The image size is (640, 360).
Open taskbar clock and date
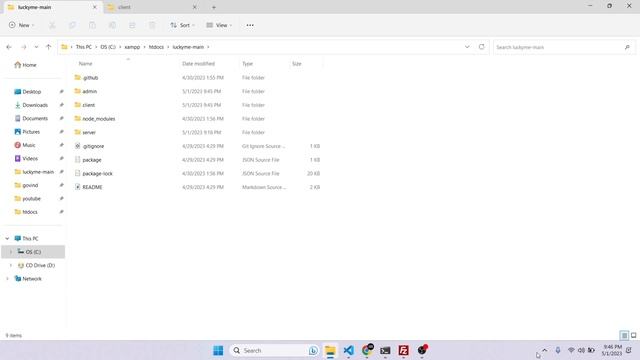tap(612, 350)
